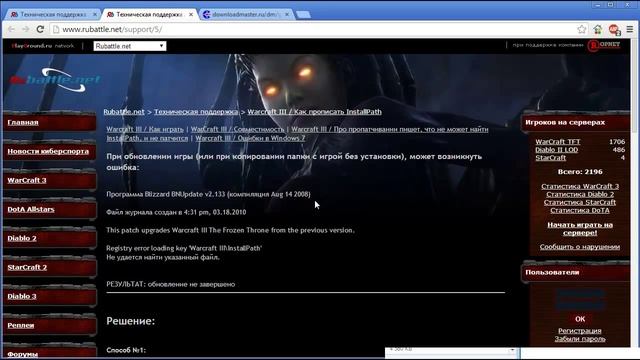This screenshot has height=360, width=640.
Task: Open Статистика StarCraft link
Action: [x=580, y=202]
